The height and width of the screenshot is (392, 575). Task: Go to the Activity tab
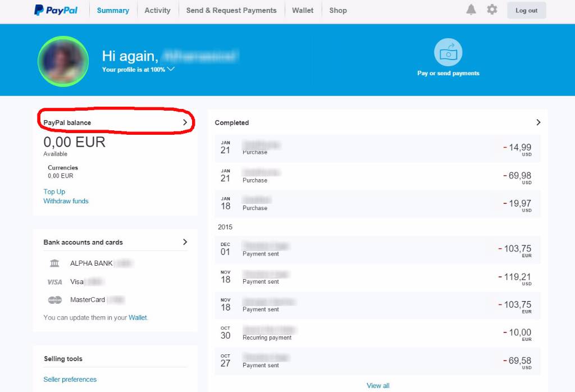click(x=157, y=10)
